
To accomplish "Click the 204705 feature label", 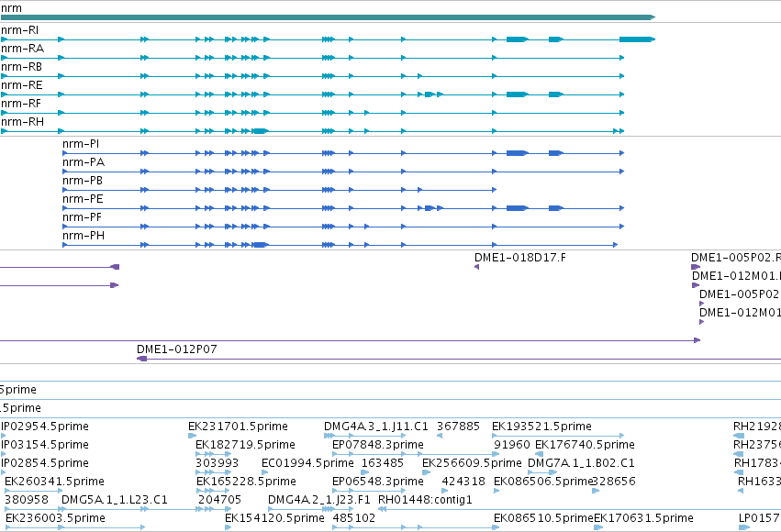I will [219, 500].
